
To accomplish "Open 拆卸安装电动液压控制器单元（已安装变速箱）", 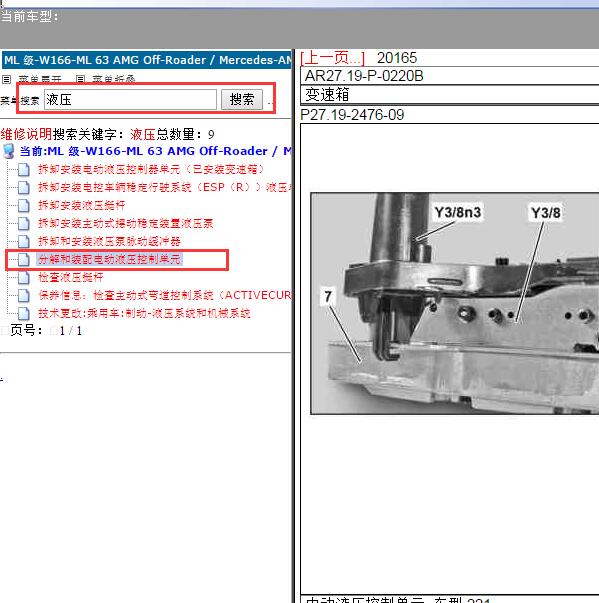I will [x=151, y=169].
